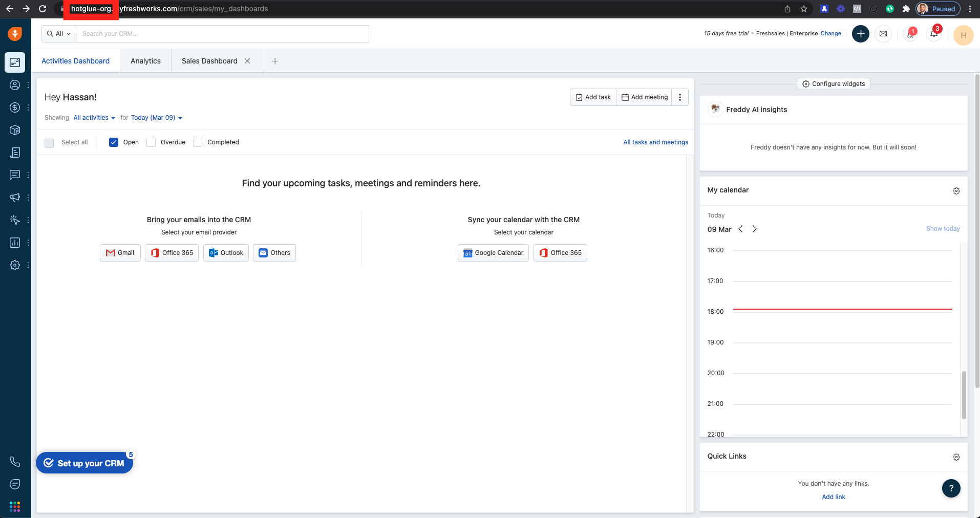Open the Products cube icon in the sidebar
This screenshot has height=518, width=980.
[x=15, y=130]
